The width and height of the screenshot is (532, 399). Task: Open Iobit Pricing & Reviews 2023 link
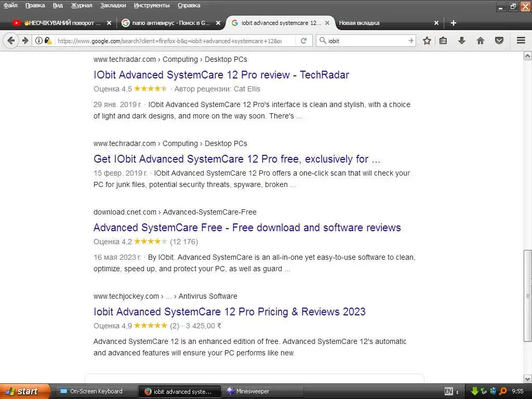229,312
